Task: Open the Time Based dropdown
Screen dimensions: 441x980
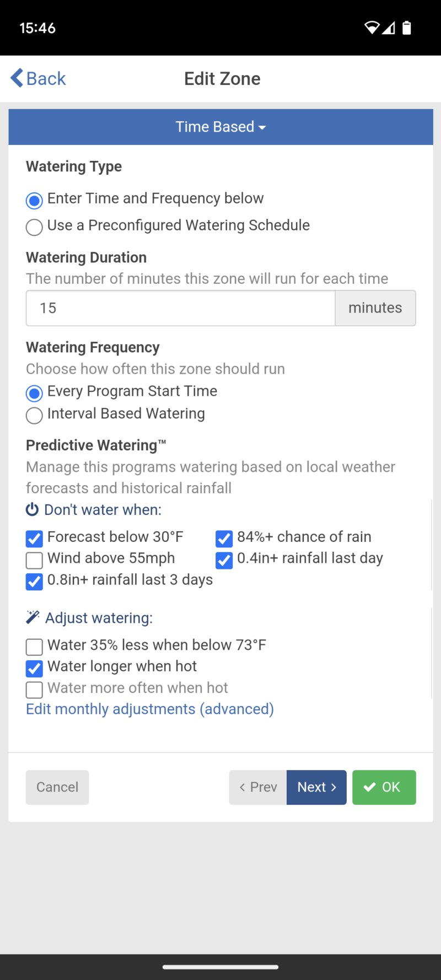Action: (x=220, y=127)
